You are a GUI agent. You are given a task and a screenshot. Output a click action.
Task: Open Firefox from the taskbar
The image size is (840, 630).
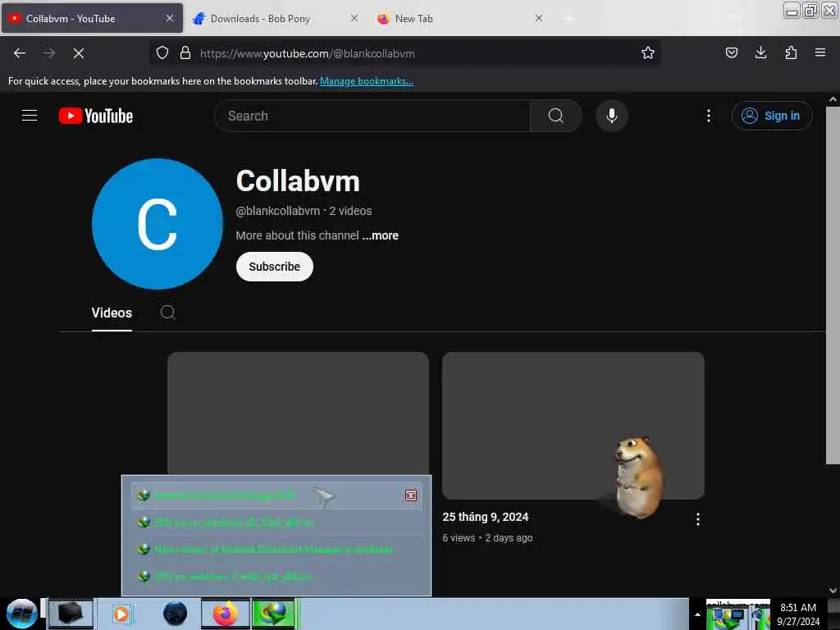coord(226,614)
